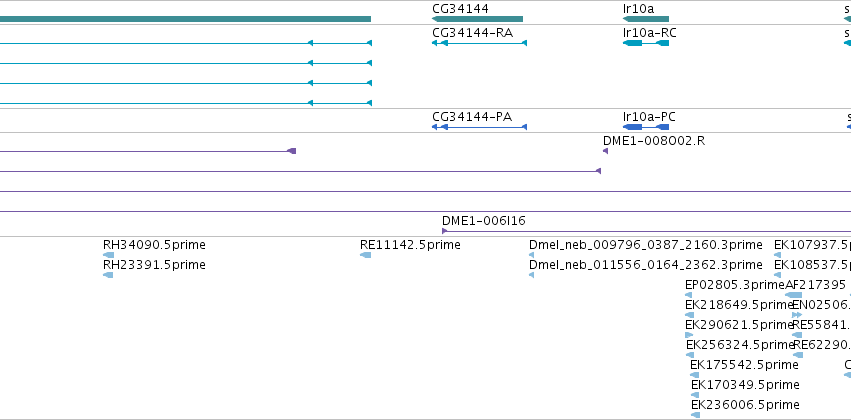Click the EK290621.5prime right-pointing arrow glyph
This screenshot has width=851, height=420.
point(689,335)
